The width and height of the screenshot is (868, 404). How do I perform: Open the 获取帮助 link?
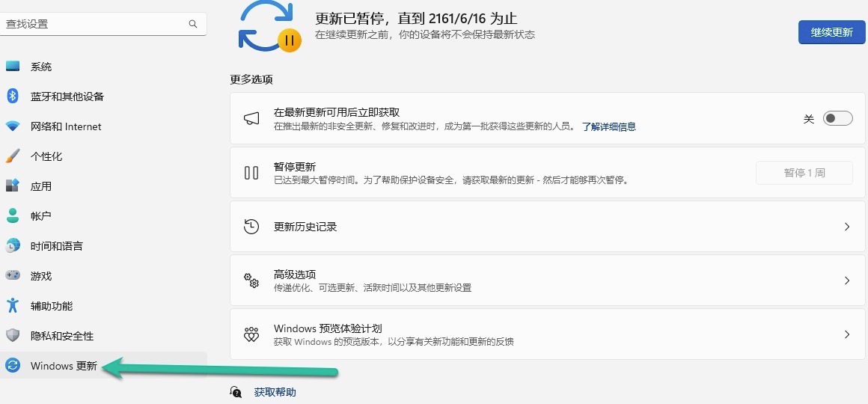point(275,392)
